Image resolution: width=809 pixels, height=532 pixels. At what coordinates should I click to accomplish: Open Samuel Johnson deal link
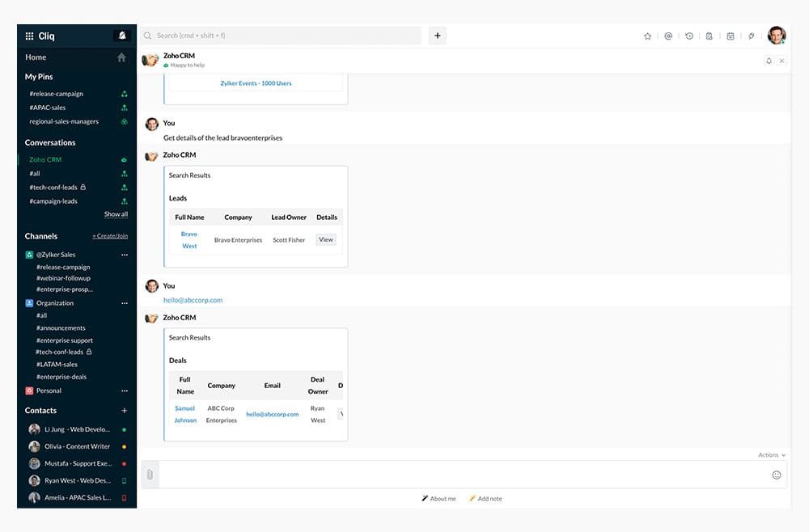click(185, 415)
